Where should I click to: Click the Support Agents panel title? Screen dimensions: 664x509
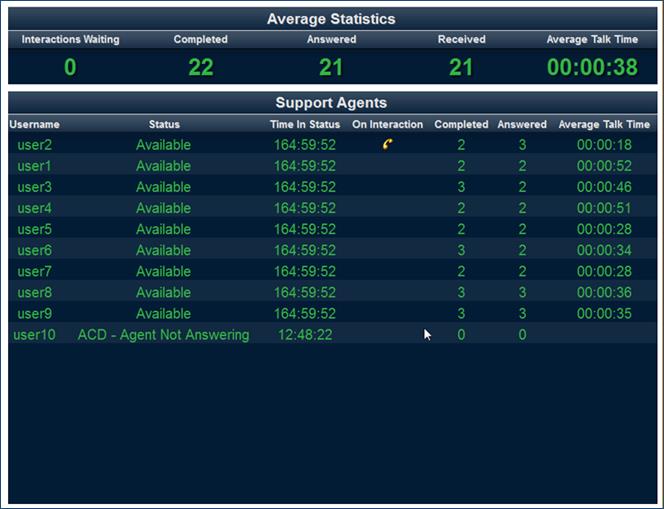point(331,103)
